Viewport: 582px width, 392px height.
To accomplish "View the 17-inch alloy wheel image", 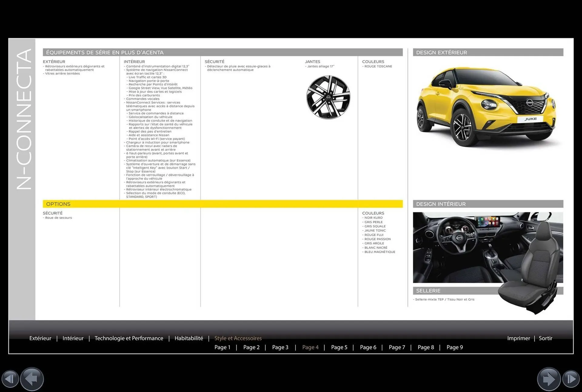I will [328, 97].
